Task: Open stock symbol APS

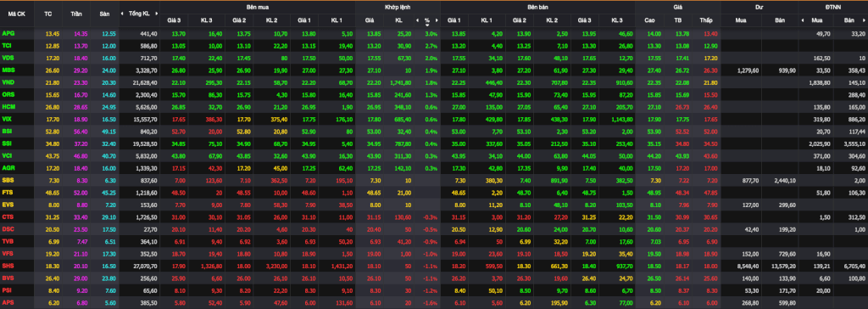Action: pyautogui.click(x=8, y=302)
